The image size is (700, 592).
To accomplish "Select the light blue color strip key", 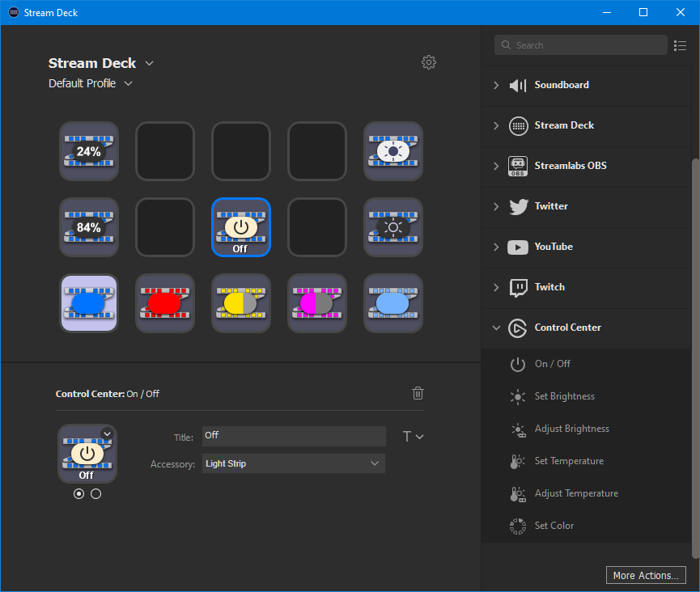I will pos(392,303).
